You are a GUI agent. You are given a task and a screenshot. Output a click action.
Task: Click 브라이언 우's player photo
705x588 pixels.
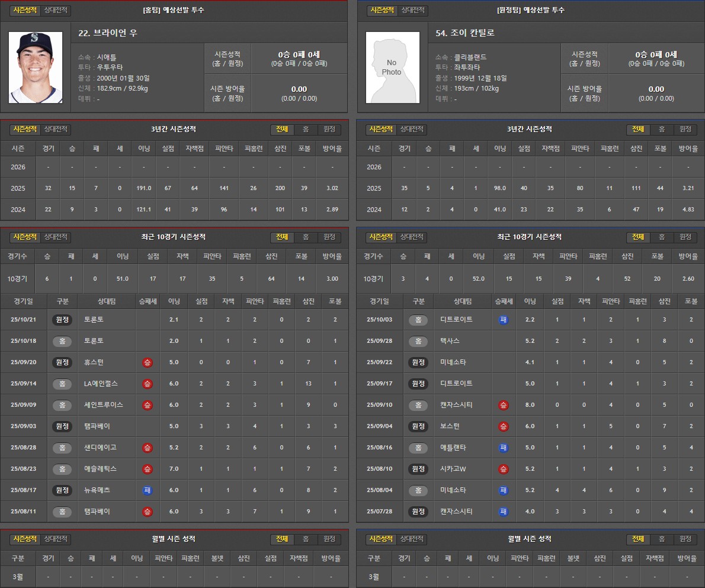[x=36, y=68]
